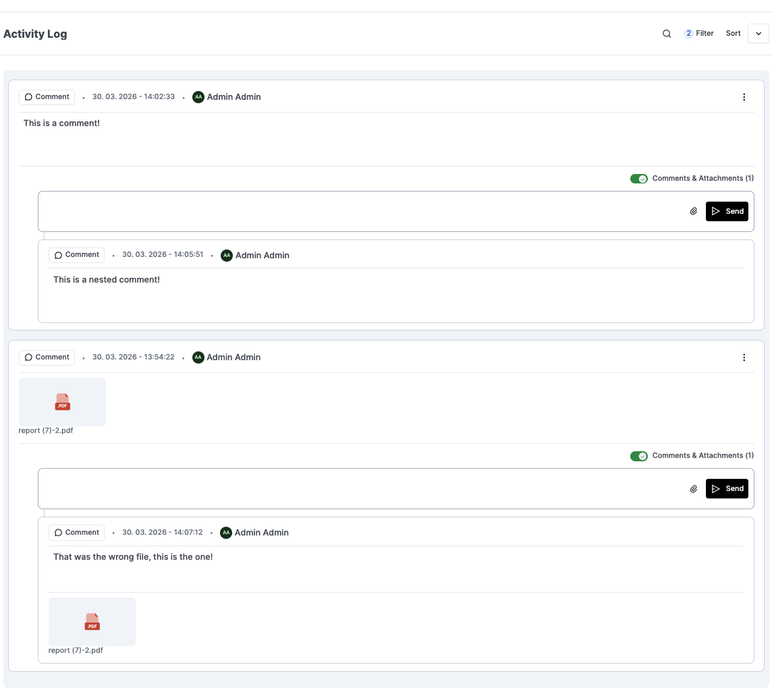The width and height of the screenshot is (772, 700).
Task: Open the Sort menu
Action: pyautogui.click(x=733, y=34)
